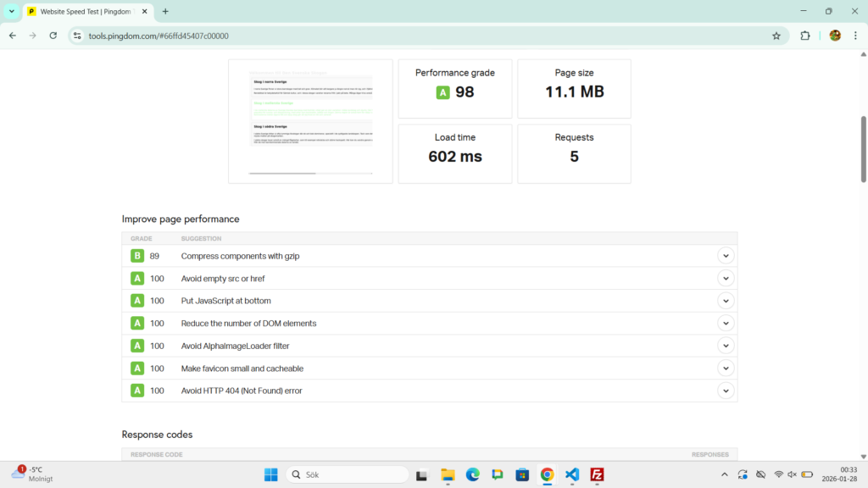
Task: Expand the Avoid empty src or href suggestion
Action: 726,278
